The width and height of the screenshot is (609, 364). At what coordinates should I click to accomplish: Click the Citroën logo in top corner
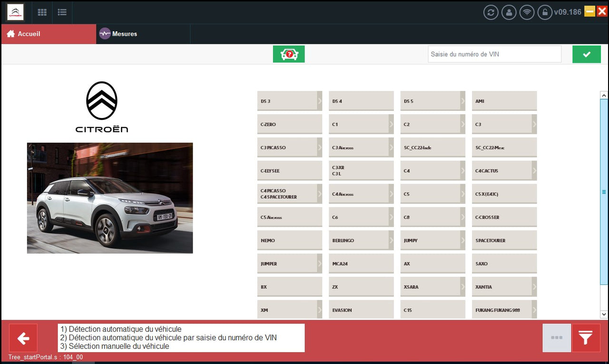[15, 12]
